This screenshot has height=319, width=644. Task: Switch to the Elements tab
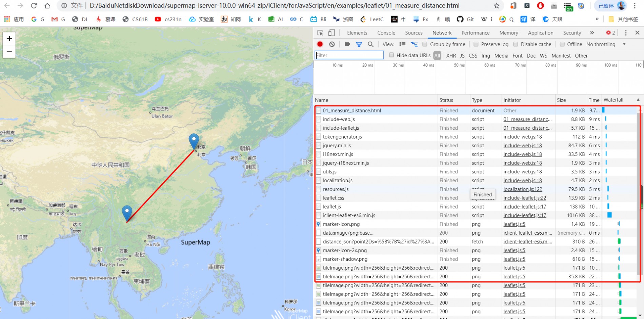coord(357,33)
